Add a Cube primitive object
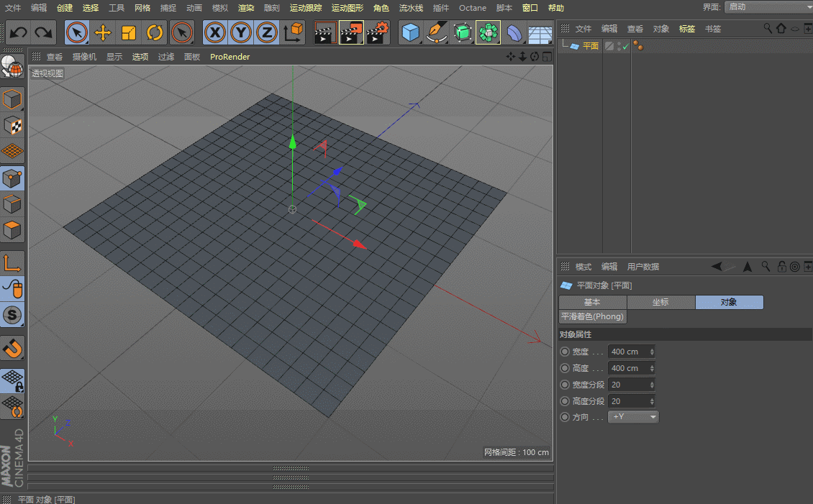Screen dimensions: 813x504 point(410,33)
